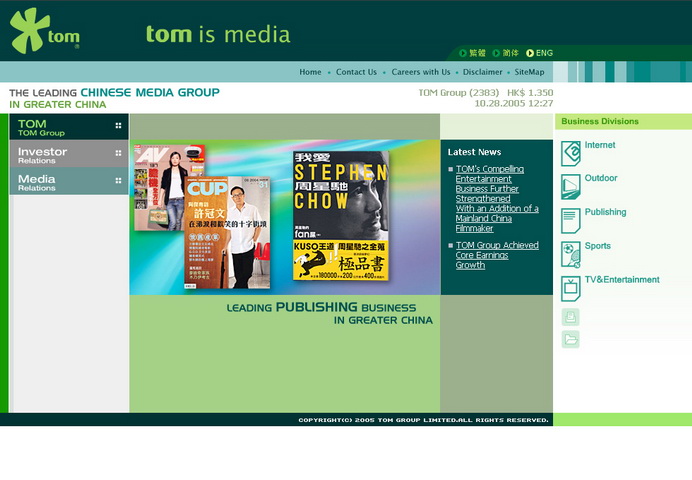Click the faded printer icon
This screenshot has width=692, height=480.
[x=570, y=317]
